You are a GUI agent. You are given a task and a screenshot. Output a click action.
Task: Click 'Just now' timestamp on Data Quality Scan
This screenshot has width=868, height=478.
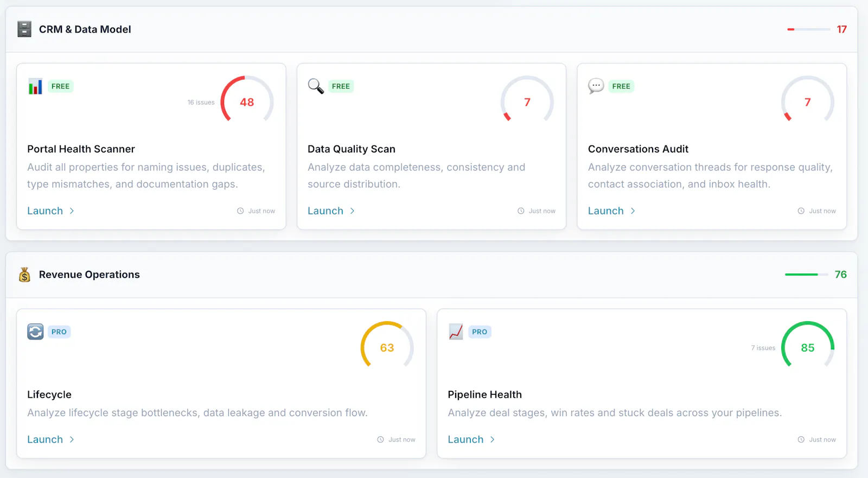click(x=542, y=211)
